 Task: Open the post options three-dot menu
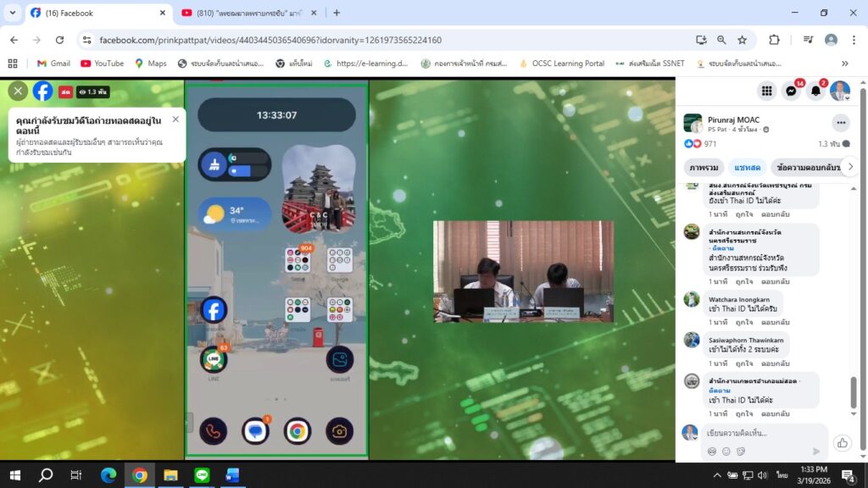tap(841, 123)
